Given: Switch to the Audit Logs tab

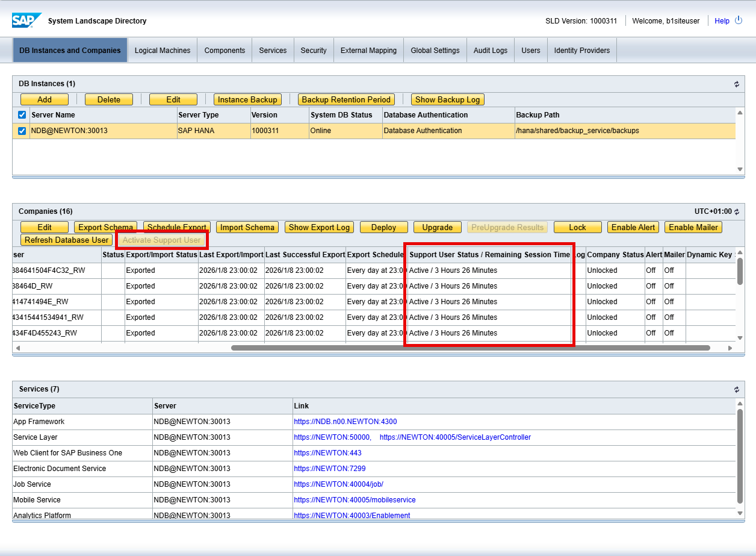Looking at the screenshot, I should coord(490,51).
